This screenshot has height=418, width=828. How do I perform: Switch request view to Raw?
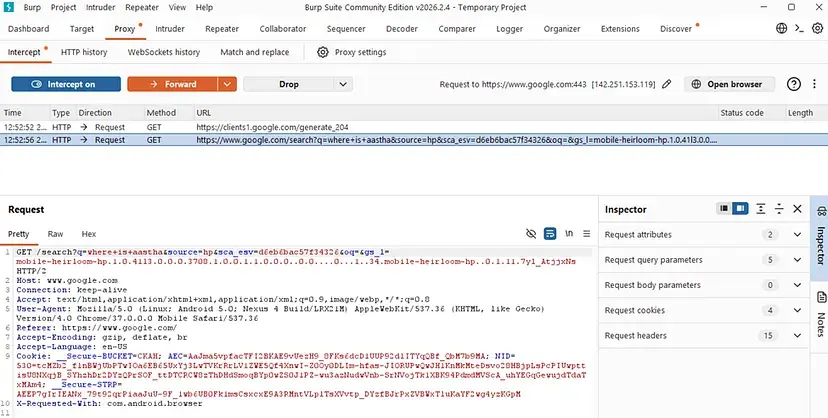coord(55,234)
